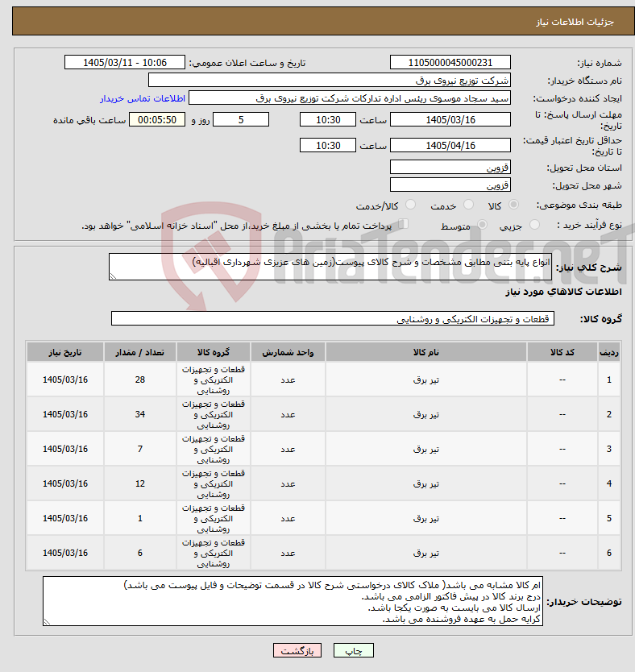Click quantity 6 in row 6
Image resolution: width=635 pixels, height=672 pixels.
[x=139, y=554]
